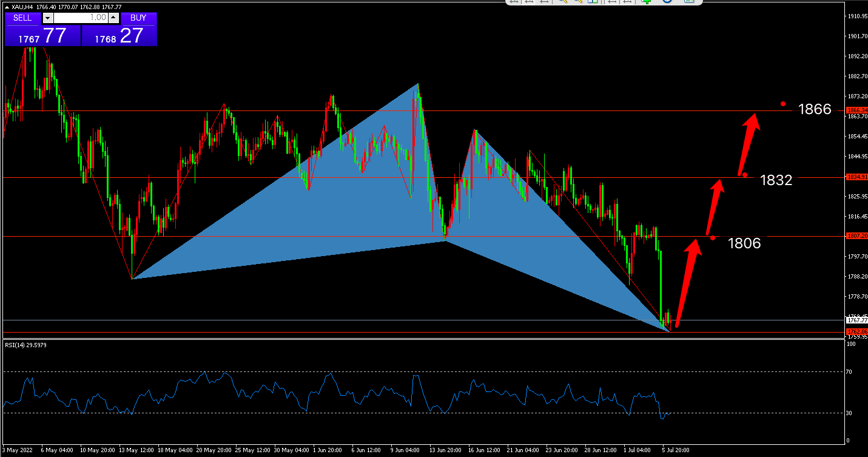Click the 1825.95 price axis label

[857, 197]
